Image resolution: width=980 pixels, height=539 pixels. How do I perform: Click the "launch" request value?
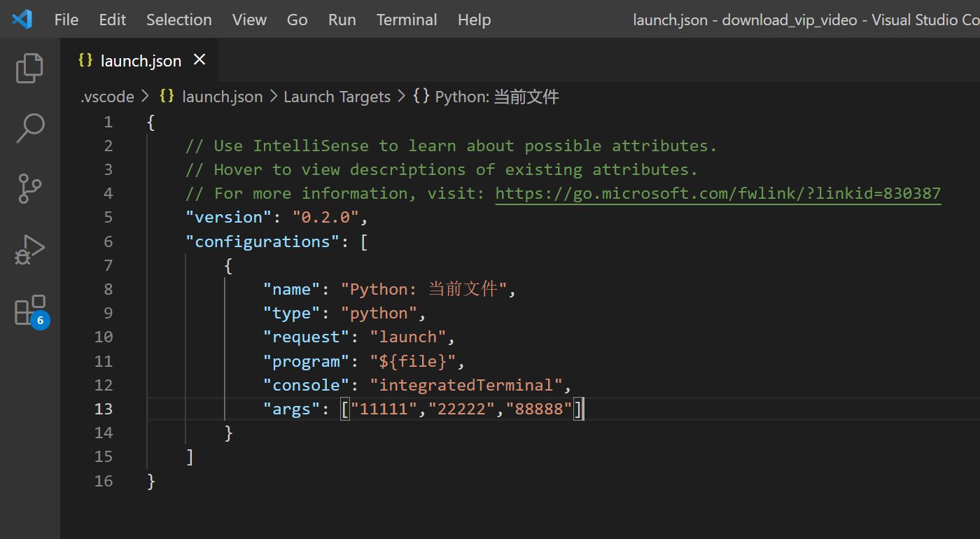(x=408, y=337)
